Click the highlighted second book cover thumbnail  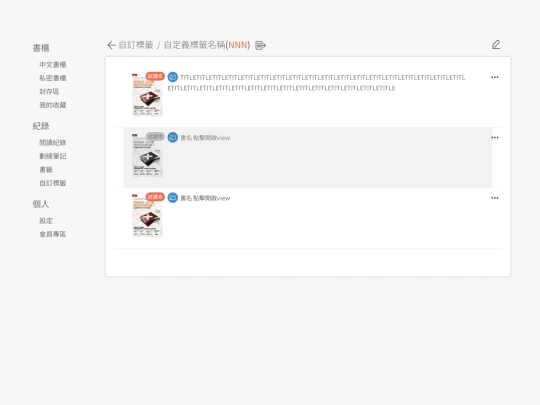[147, 155]
